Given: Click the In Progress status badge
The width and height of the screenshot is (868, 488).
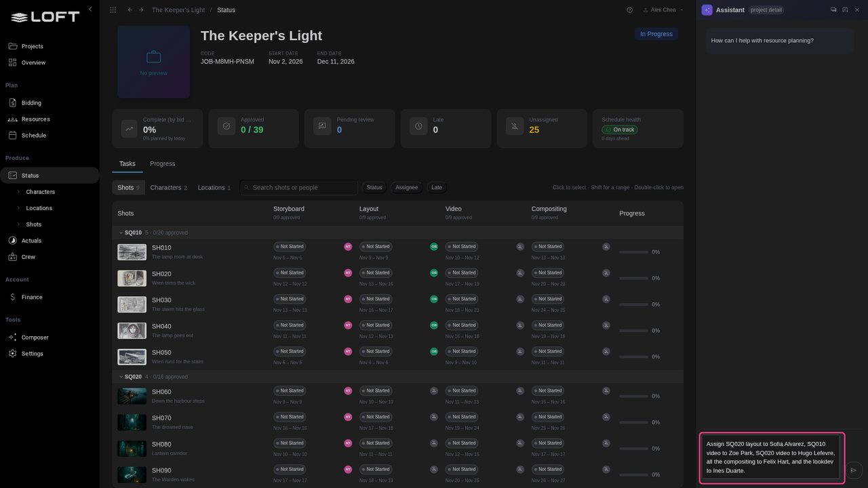Looking at the screenshot, I should 656,34.
